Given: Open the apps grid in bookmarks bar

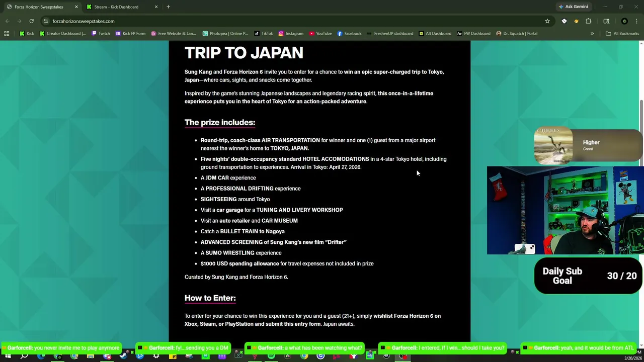Looking at the screenshot, I should point(7,34).
